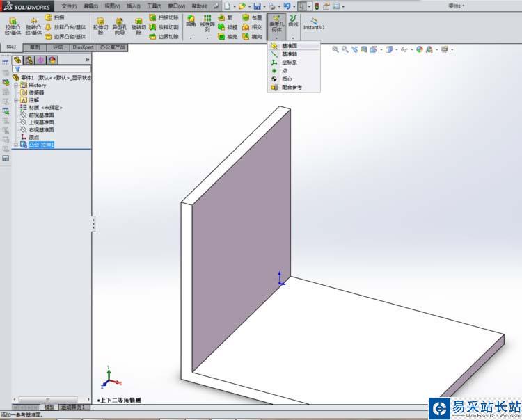
Task: Click the Open file folder icon
Action: (242, 6)
